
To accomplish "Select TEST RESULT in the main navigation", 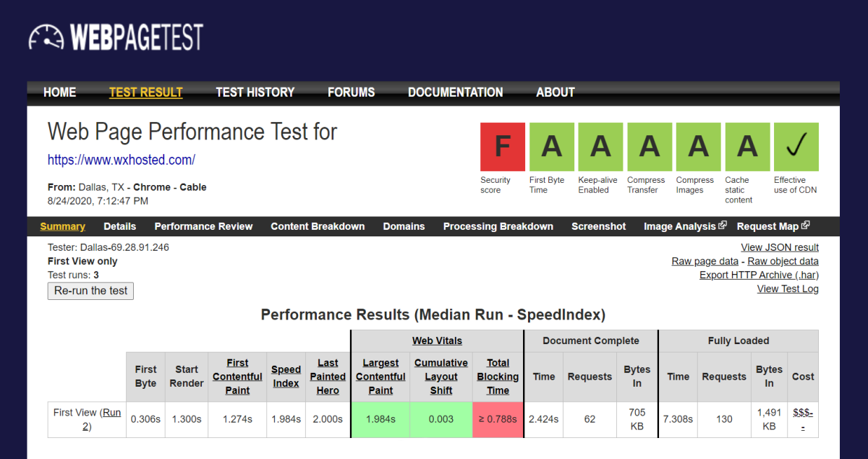I will pyautogui.click(x=146, y=93).
